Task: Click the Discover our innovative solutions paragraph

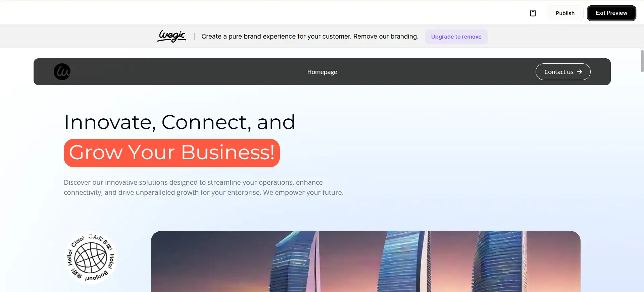Action: 204,187
